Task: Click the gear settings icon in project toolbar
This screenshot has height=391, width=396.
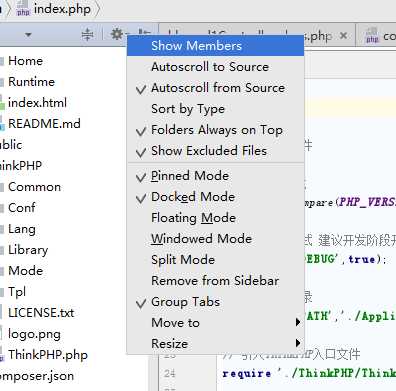Action: click(x=117, y=34)
